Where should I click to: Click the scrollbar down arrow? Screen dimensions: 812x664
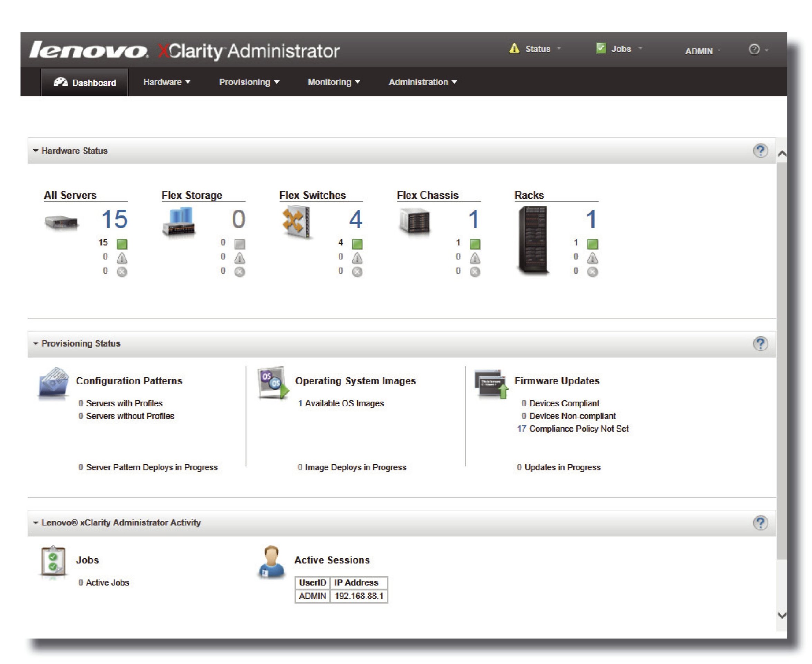click(782, 616)
